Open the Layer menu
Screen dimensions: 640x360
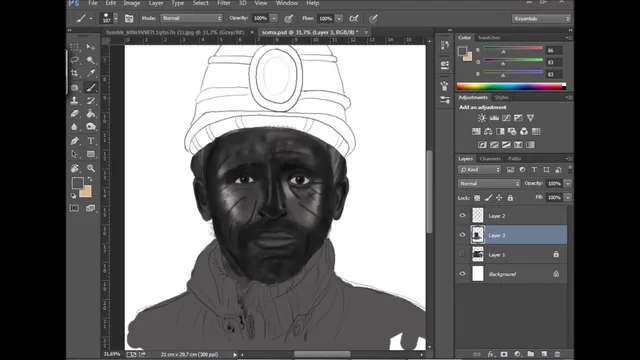coord(156,3)
